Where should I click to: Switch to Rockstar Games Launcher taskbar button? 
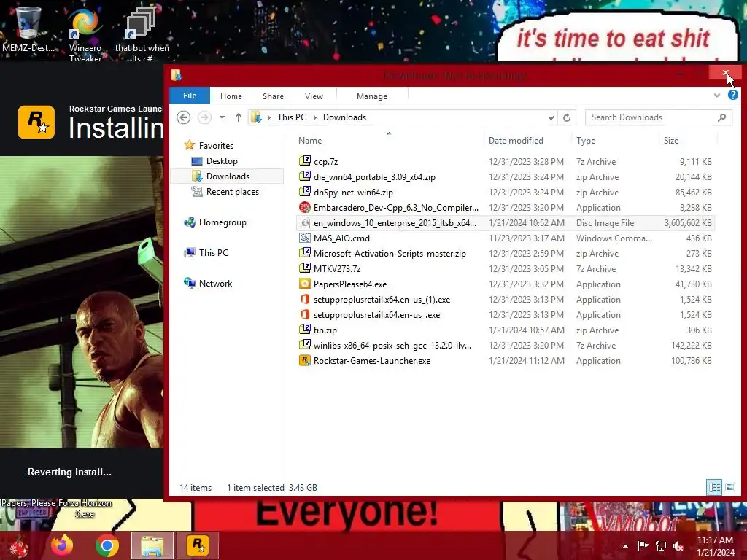click(198, 545)
